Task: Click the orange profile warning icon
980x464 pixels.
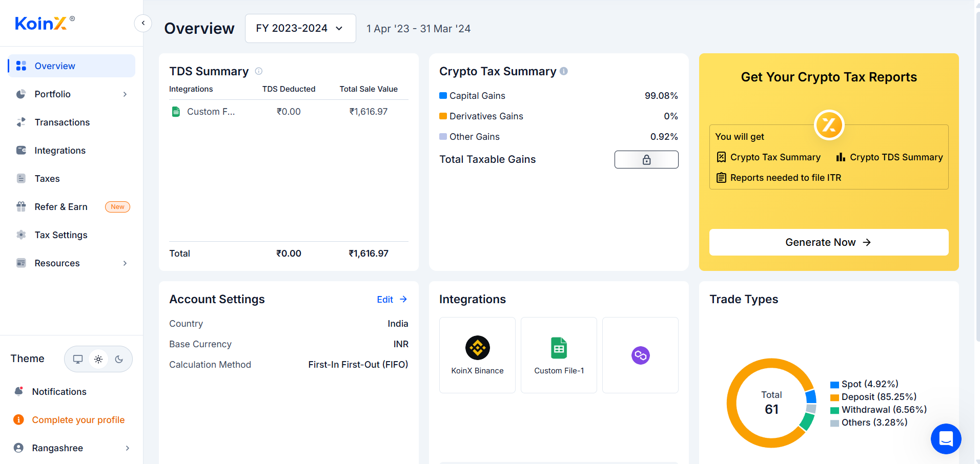Action: click(x=18, y=419)
